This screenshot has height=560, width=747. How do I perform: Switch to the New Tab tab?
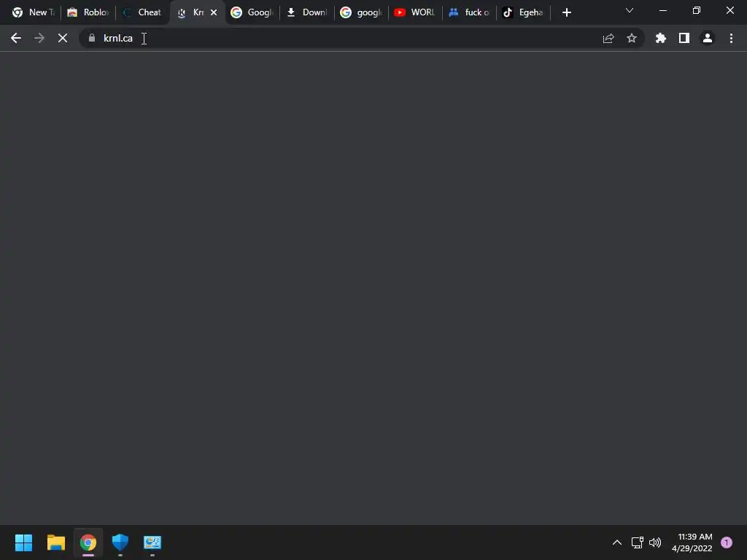point(34,12)
